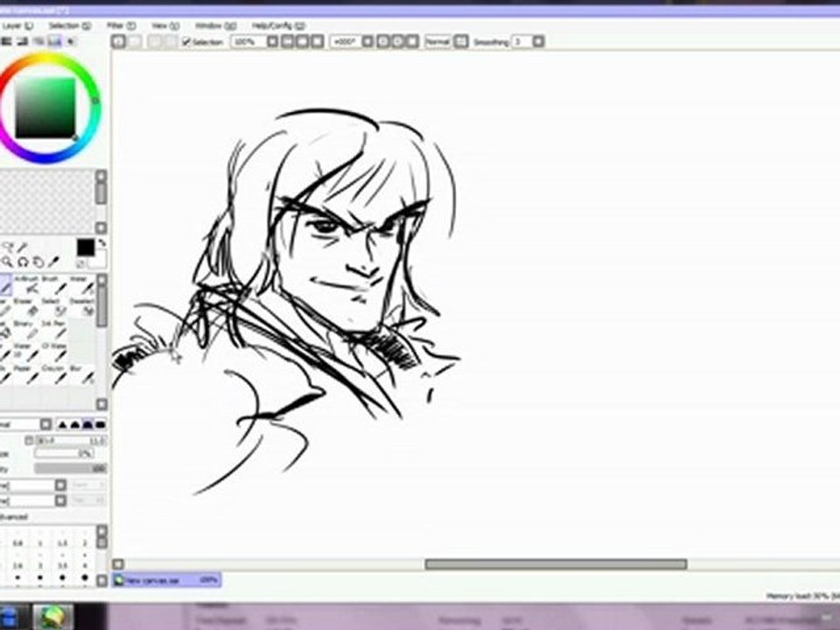
Task: Open the View menu
Action: pos(165,25)
